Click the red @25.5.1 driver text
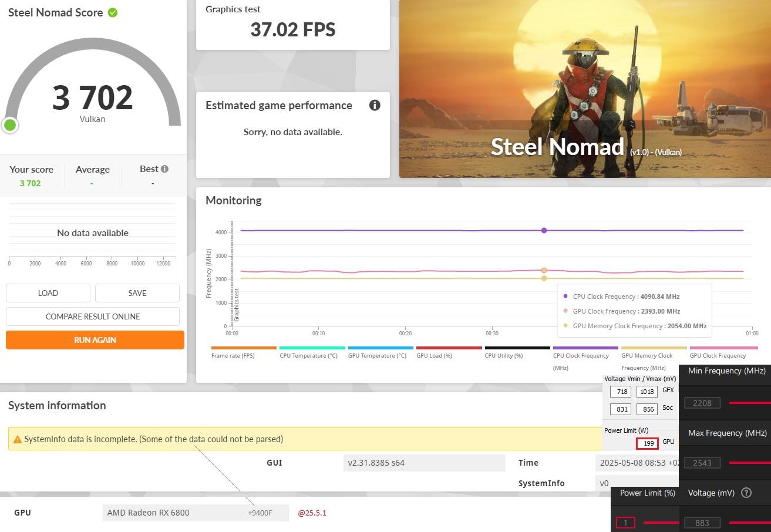 pos(312,513)
